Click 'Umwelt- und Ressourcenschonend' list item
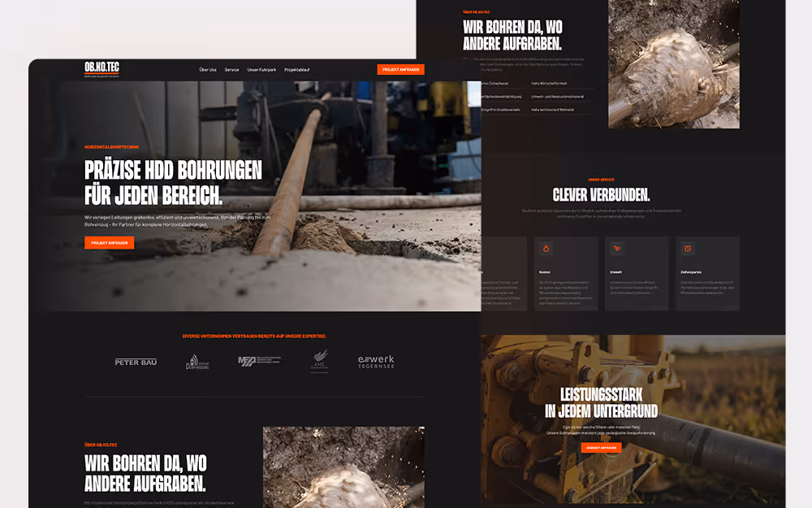This screenshot has height=508, width=812. click(x=557, y=97)
